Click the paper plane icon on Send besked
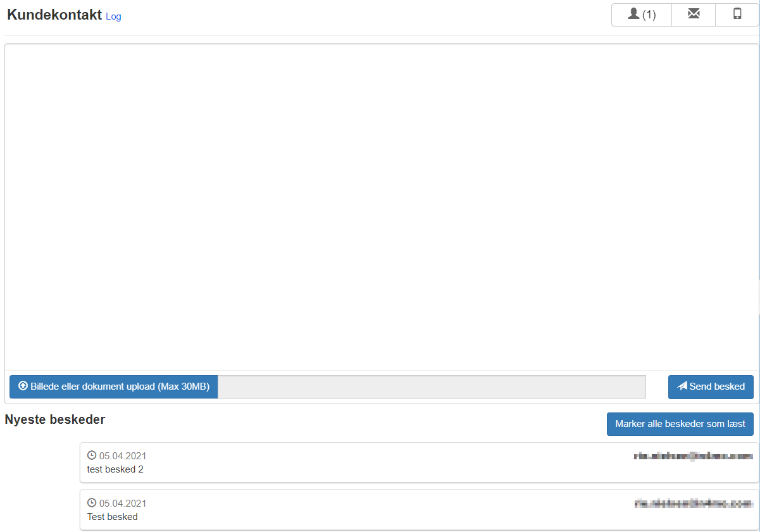The height and width of the screenshot is (532, 760). [x=682, y=386]
